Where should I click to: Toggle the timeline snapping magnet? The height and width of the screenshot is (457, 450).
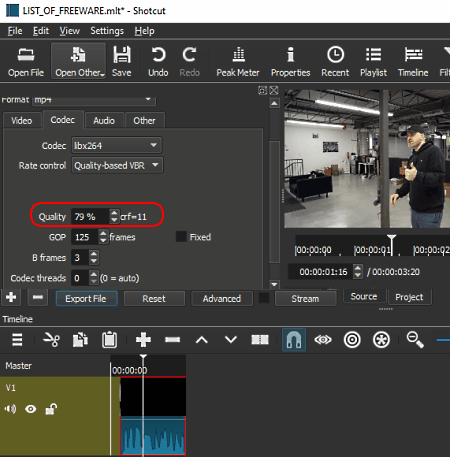(294, 340)
